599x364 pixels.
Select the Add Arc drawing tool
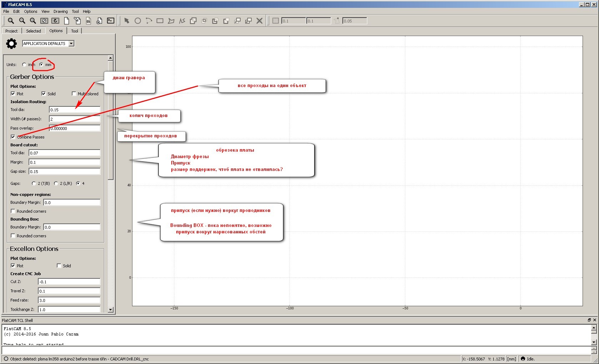(x=149, y=21)
